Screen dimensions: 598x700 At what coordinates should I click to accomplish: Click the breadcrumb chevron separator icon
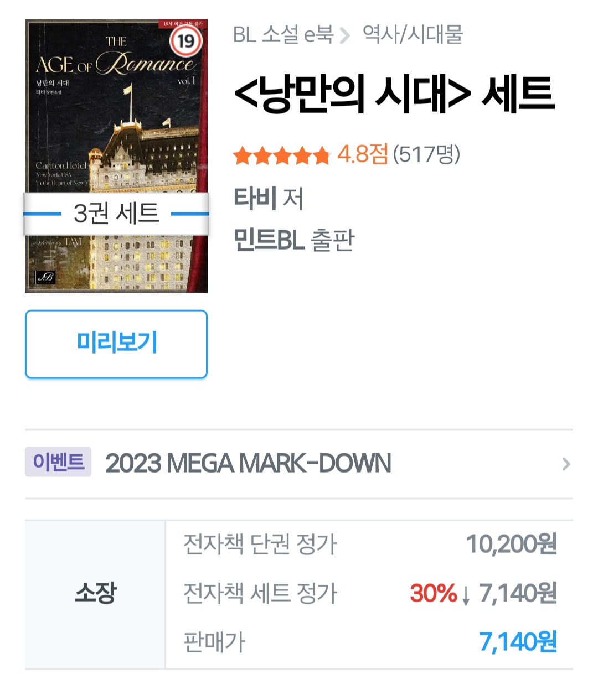tap(345, 36)
